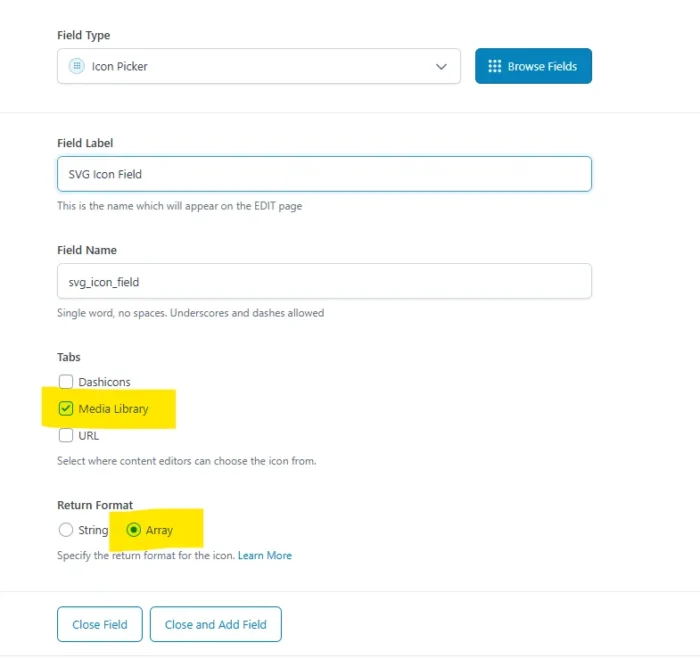Image resolution: width=700 pixels, height=659 pixels.
Task: Click the svg_icon_field Field Name input
Action: coord(324,281)
